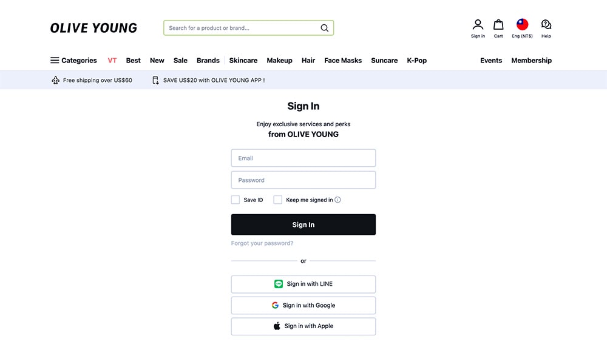Open the New menu item
The image size is (607, 364).
point(157,60)
